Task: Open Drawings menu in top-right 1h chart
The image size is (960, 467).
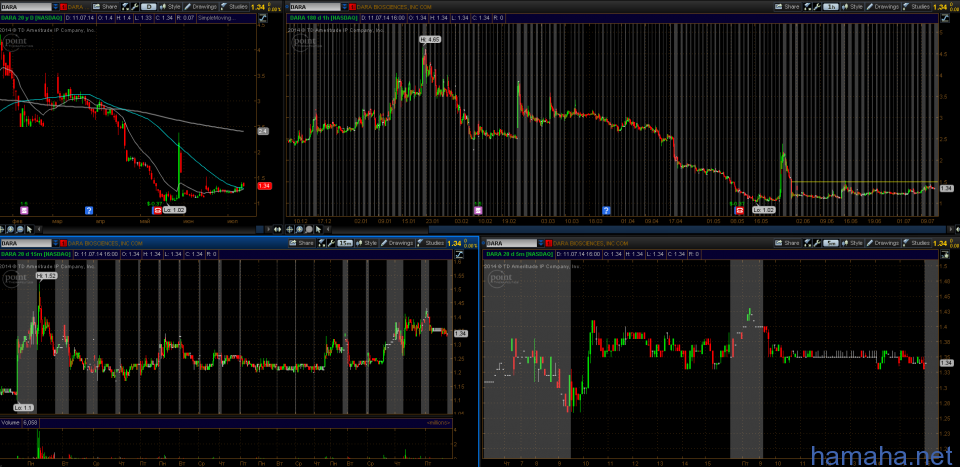Action: (882, 7)
